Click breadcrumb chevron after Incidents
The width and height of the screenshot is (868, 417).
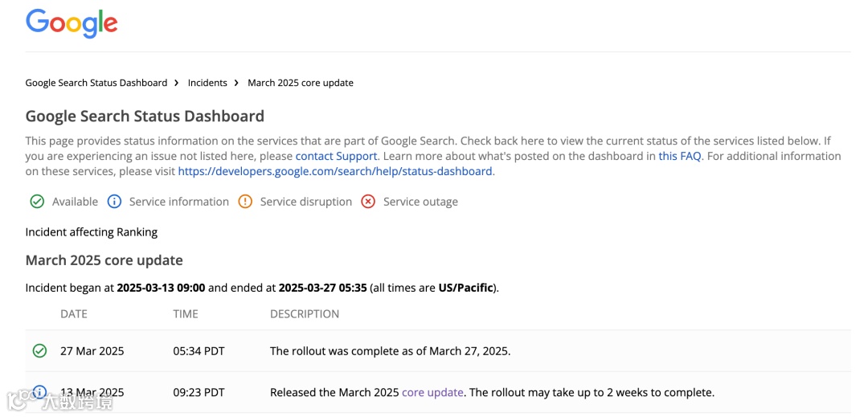[237, 83]
